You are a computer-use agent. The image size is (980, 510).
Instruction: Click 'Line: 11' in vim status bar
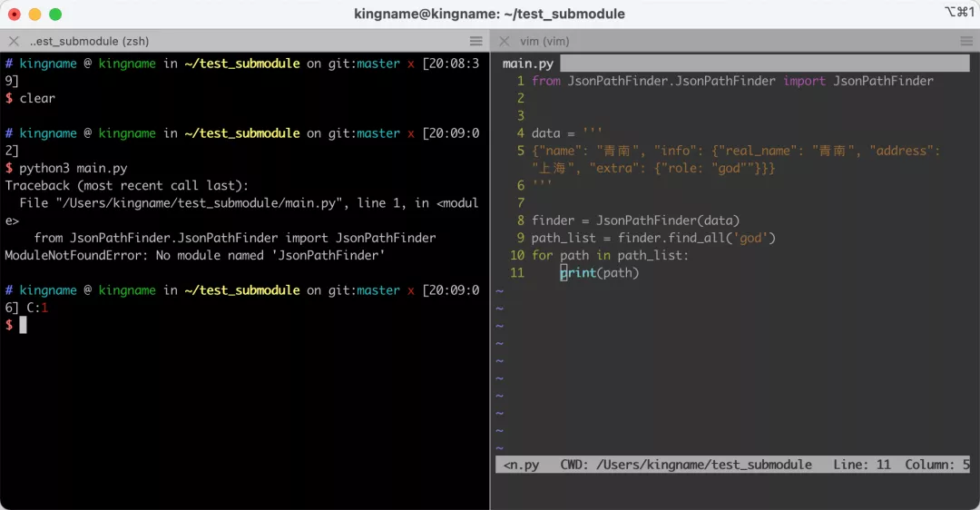[862, 465]
